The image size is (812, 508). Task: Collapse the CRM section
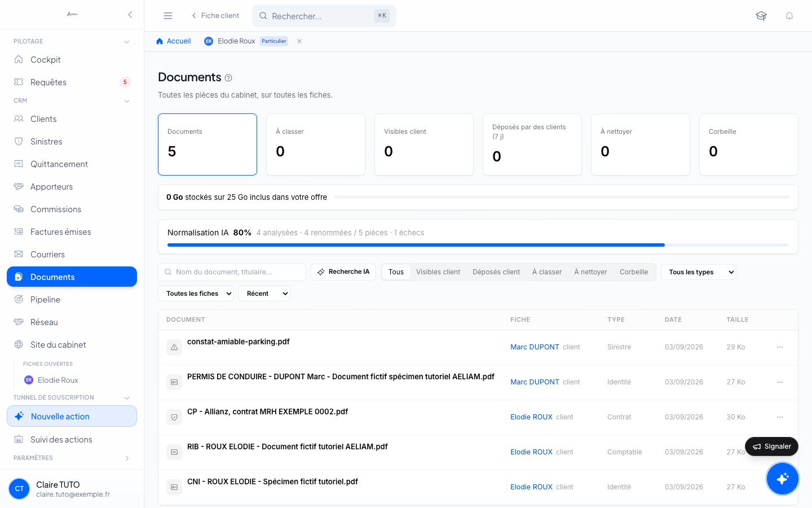click(x=127, y=101)
